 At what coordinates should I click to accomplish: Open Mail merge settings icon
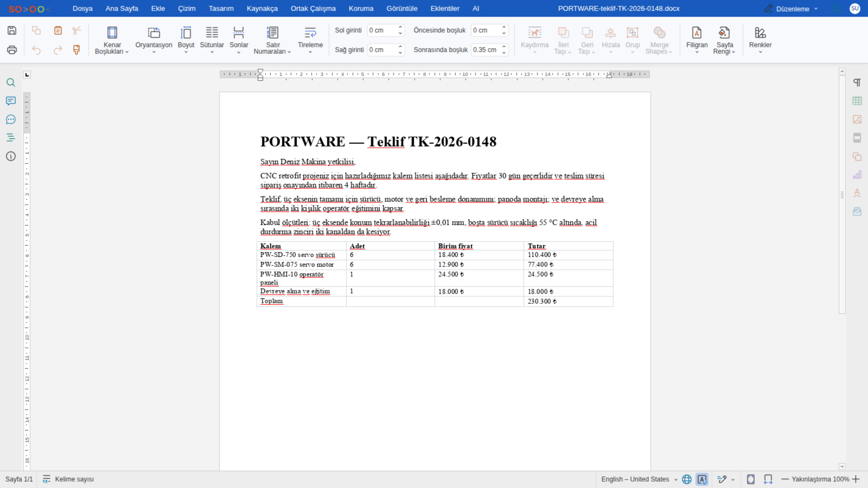point(857,211)
